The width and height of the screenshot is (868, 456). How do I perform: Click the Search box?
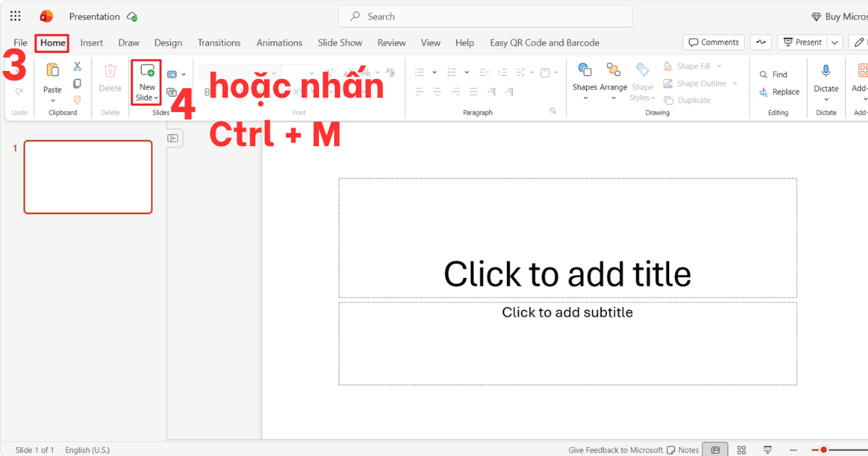coord(485,17)
